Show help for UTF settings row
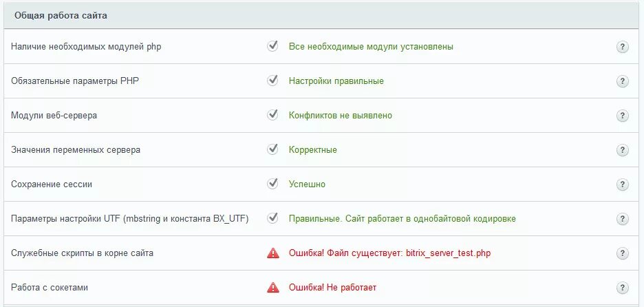644x307 pixels. point(622,219)
